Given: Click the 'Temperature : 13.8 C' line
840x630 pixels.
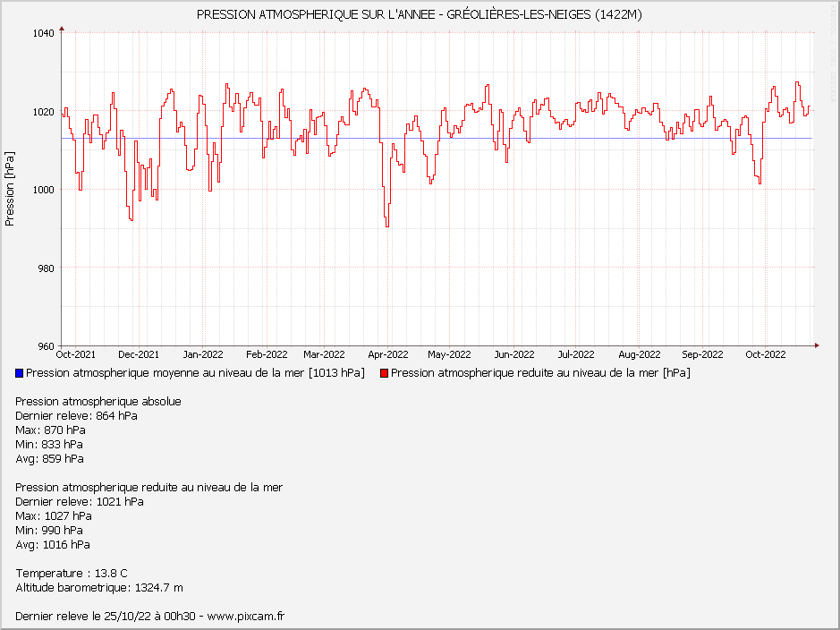Looking at the screenshot, I should 72,573.
